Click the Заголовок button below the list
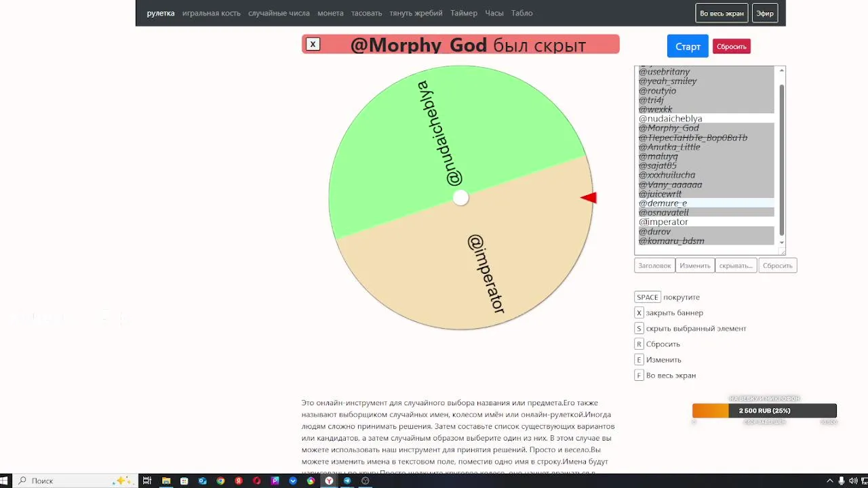The width and height of the screenshot is (868, 488). pyautogui.click(x=654, y=266)
